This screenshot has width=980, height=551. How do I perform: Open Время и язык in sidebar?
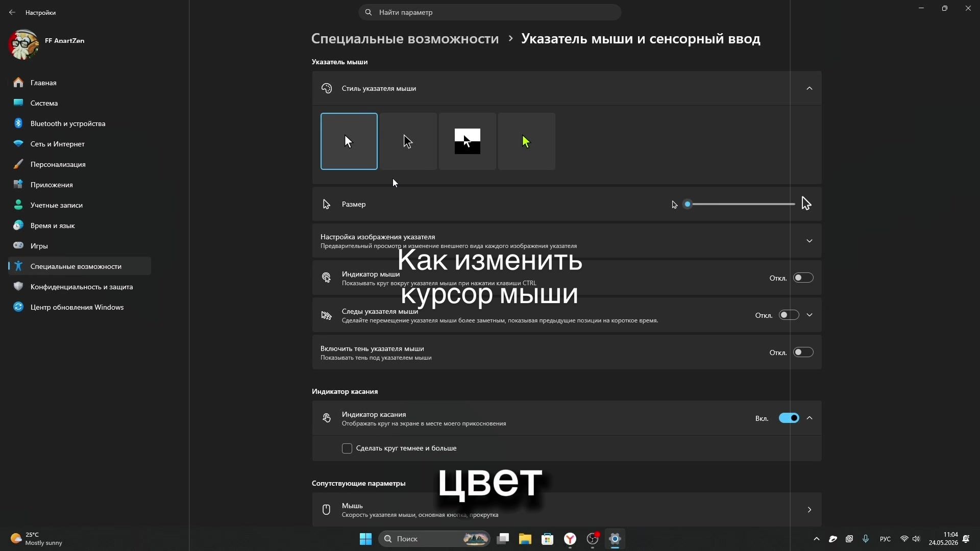(80, 226)
